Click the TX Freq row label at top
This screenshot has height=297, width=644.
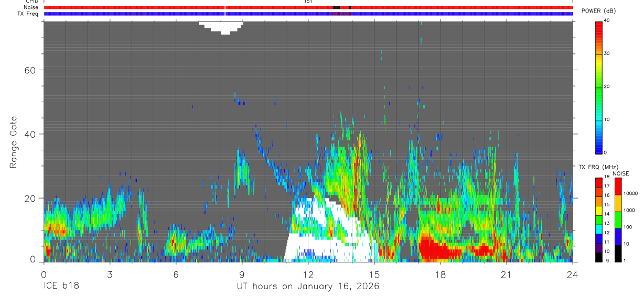pos(27,14)
